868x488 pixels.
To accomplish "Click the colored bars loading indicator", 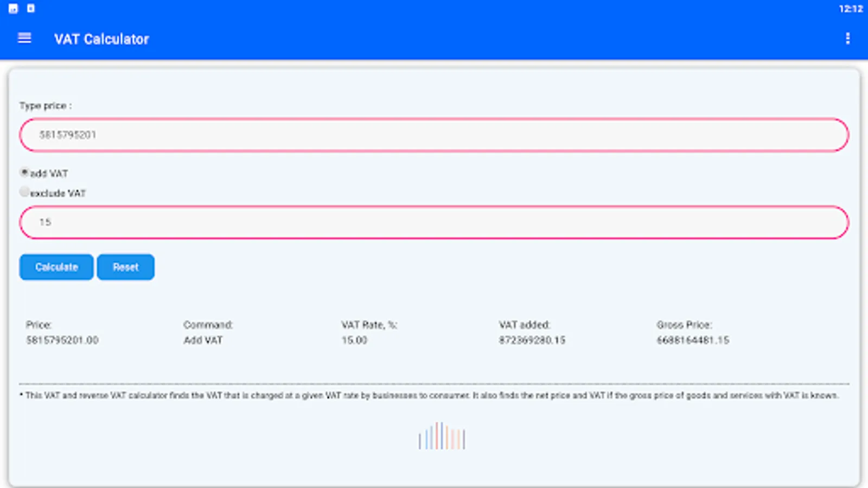I will point(442,436).
